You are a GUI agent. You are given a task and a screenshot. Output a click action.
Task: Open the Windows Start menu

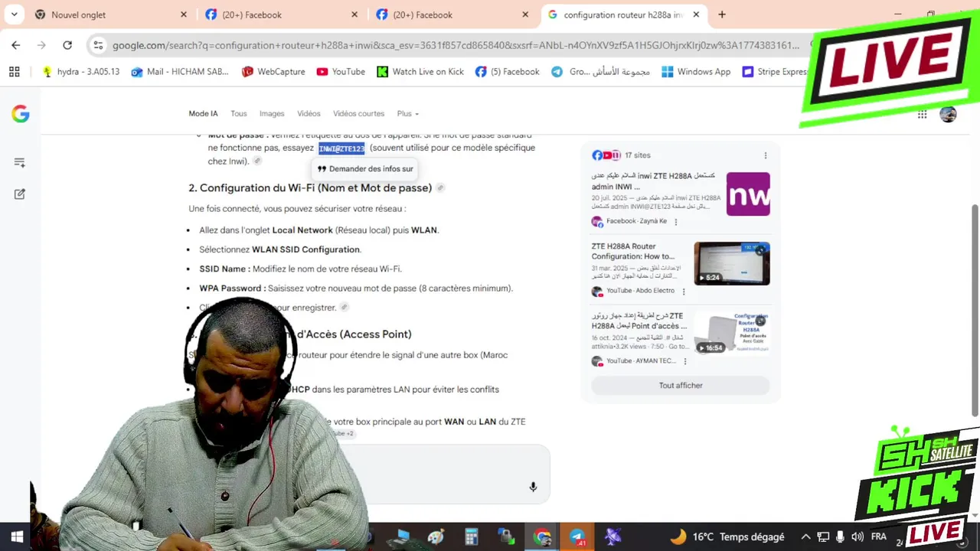click(17, 536)
